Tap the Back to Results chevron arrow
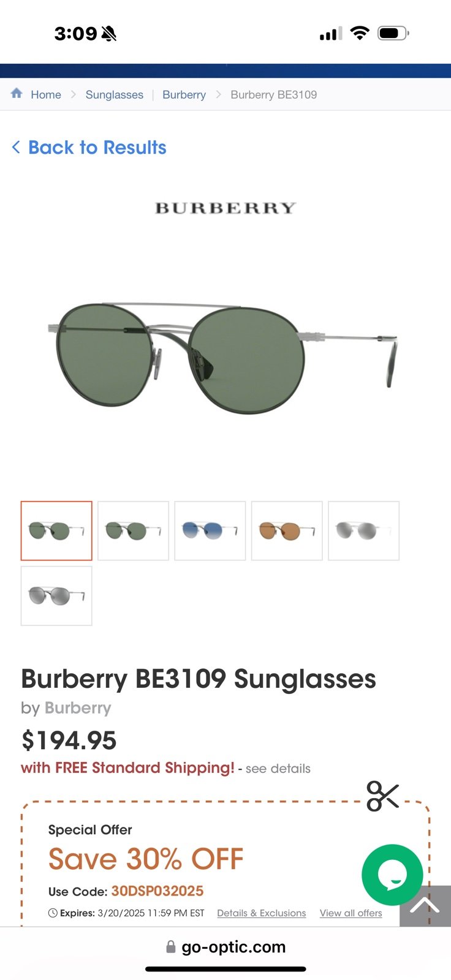451x980 pixels. (x=16, y=147)
